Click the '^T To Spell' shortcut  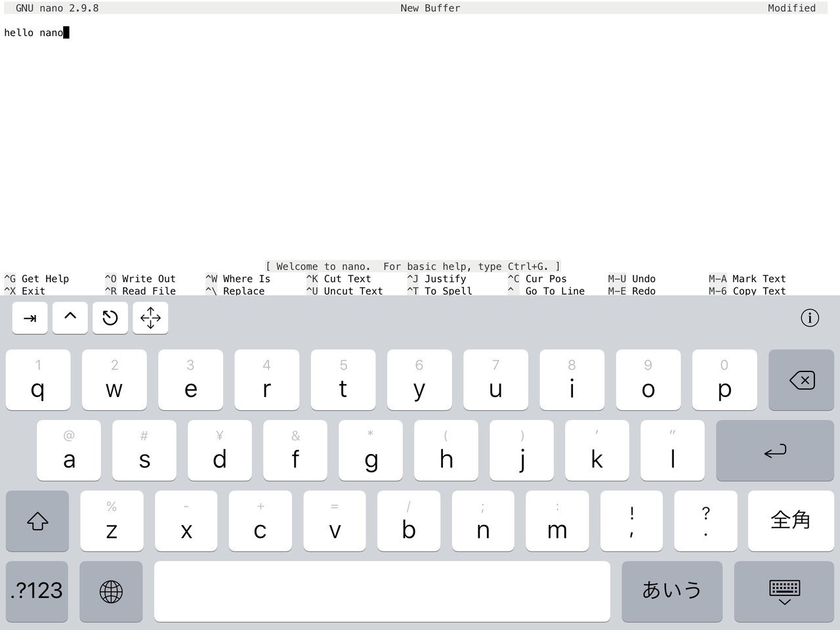point(440,291)
